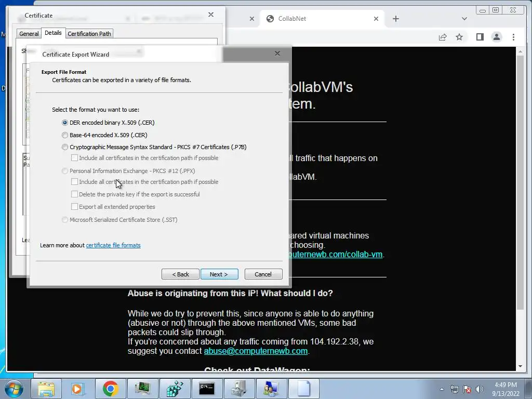Click the volume speaker tray icon
532x399 pixels.
pyautogui.click(x=480, y=390)
